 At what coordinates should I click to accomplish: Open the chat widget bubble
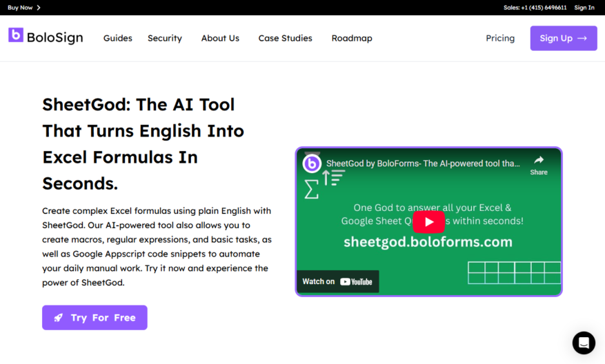(584, 343)
